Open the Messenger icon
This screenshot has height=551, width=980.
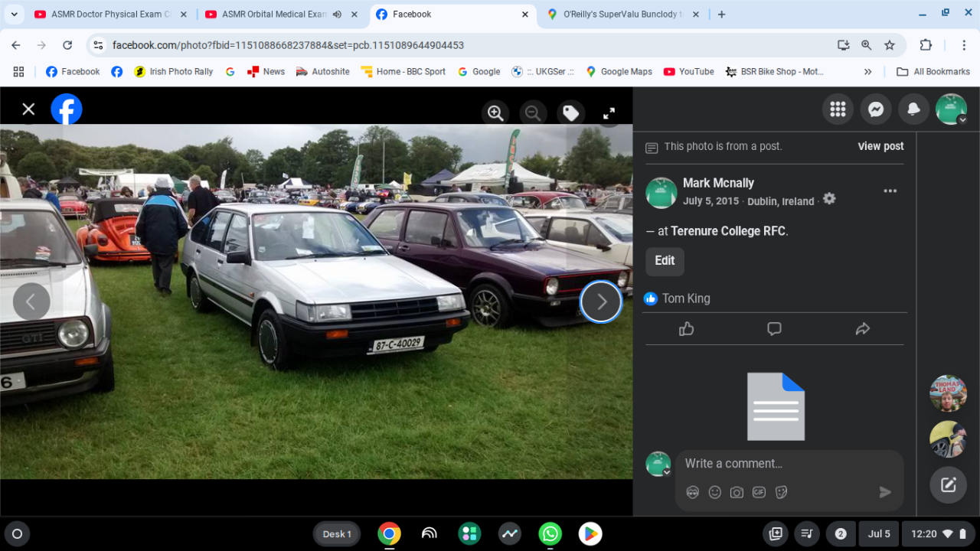[x=875, y=109]
